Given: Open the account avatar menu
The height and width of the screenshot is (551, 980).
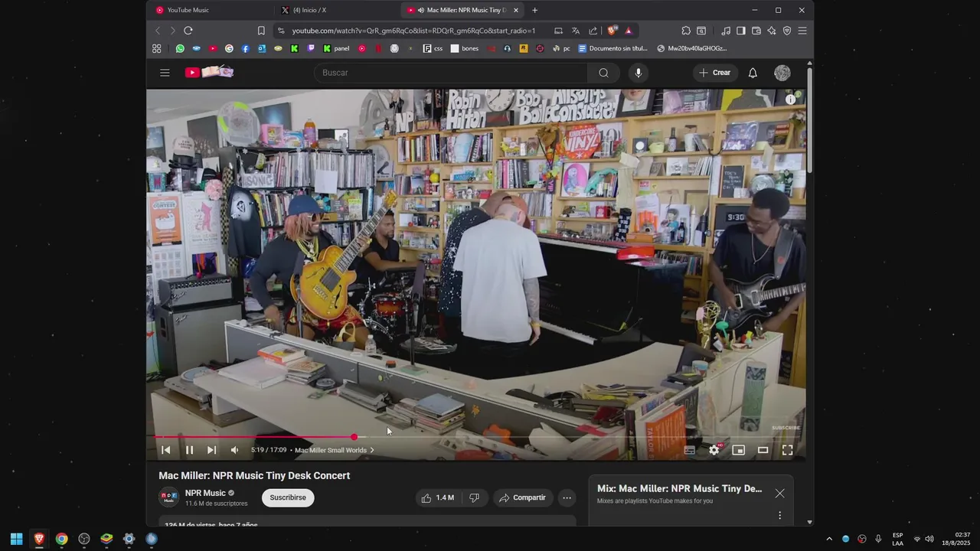Looking at the screenshot, I should pos(782,73).
